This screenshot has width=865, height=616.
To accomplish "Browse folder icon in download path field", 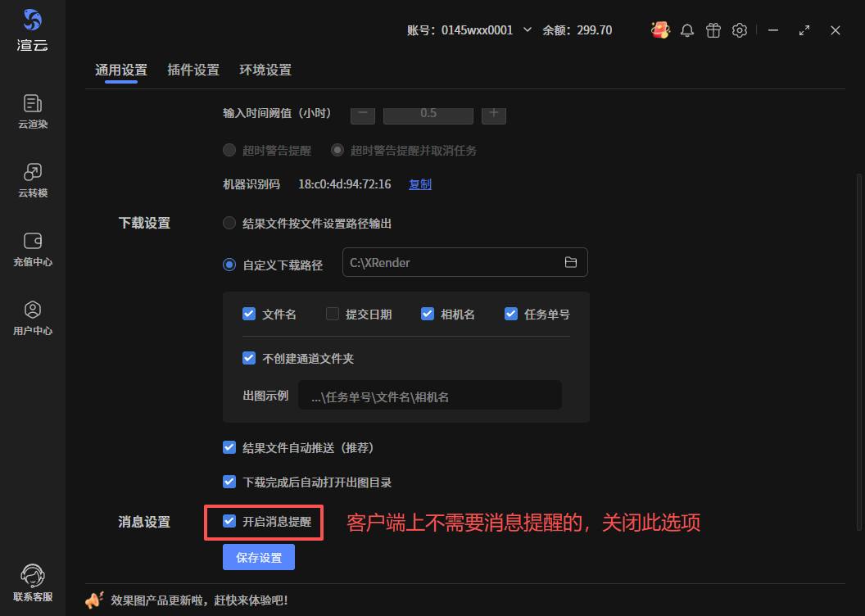I will point(571,262).
